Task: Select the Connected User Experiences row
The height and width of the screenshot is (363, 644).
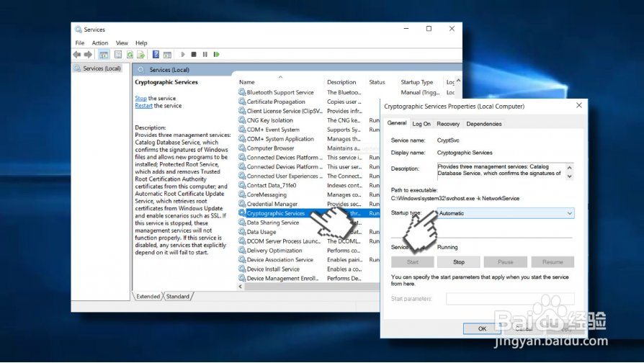Action: 309,176
